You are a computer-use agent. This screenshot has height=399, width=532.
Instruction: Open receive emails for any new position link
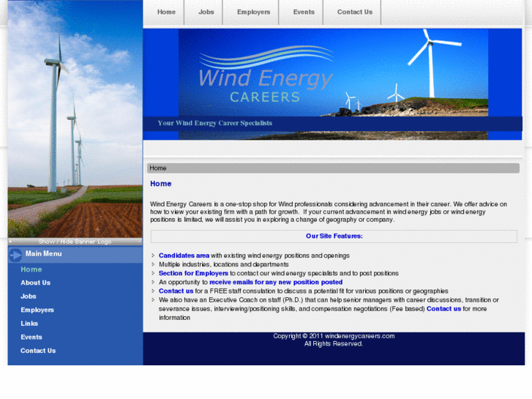coord(276,282)
